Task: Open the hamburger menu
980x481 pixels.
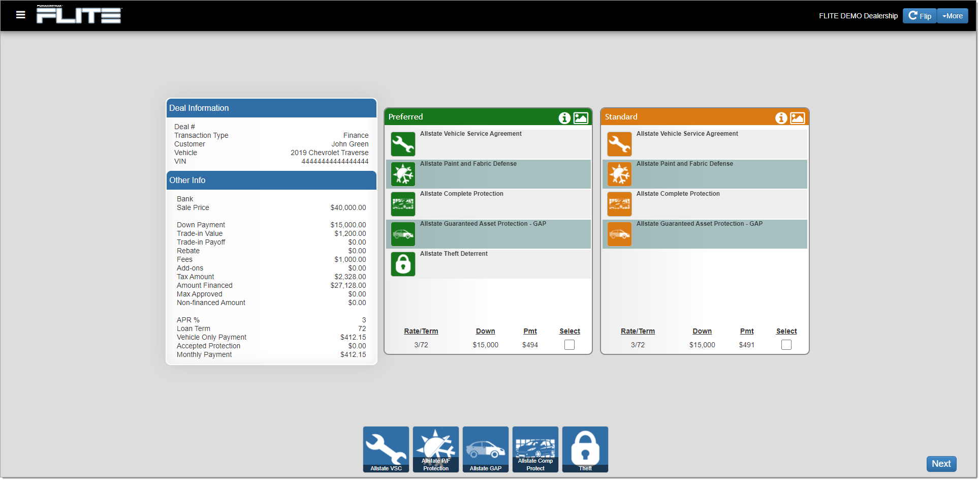Action: click(20, 15)
